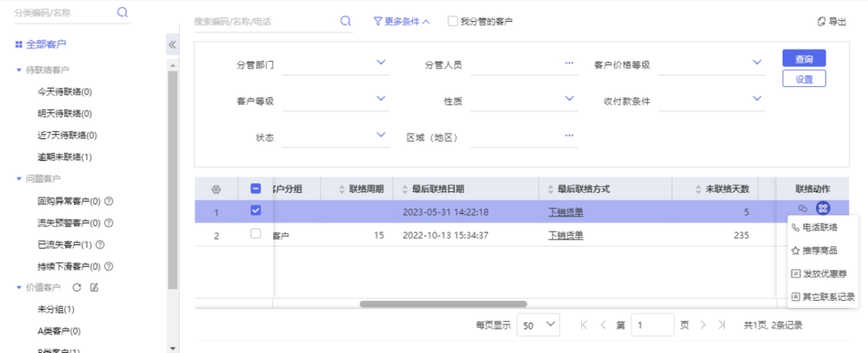Click the 查询 button

(x=804, y=59)
